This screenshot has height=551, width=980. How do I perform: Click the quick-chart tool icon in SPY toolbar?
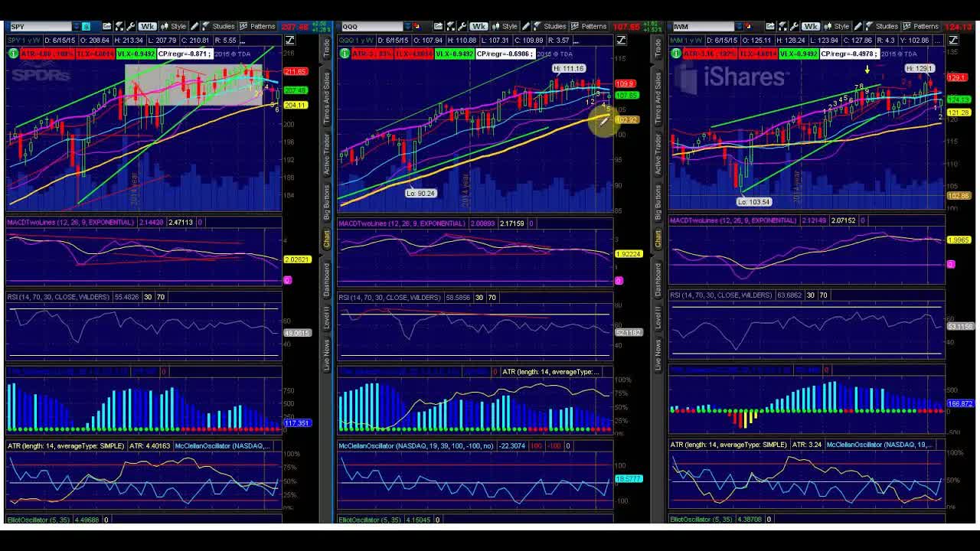pos(119,26)
